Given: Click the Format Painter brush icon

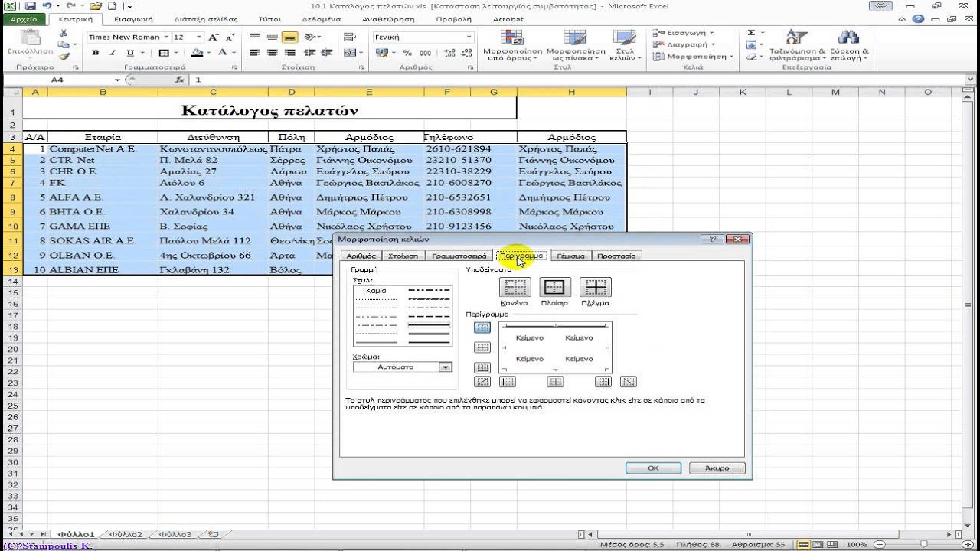Looking at the screenshot, I should (x=64, y=55).
